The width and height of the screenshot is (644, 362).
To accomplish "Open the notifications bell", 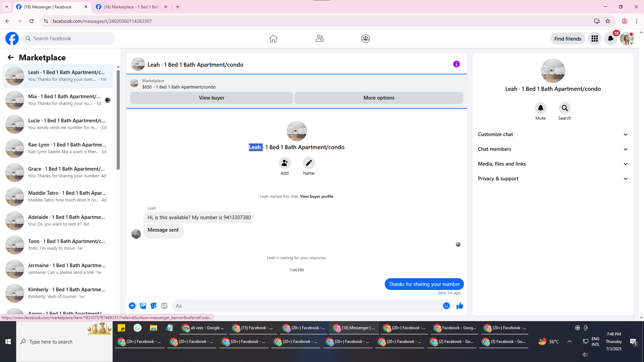I will (x=610, y=39).
